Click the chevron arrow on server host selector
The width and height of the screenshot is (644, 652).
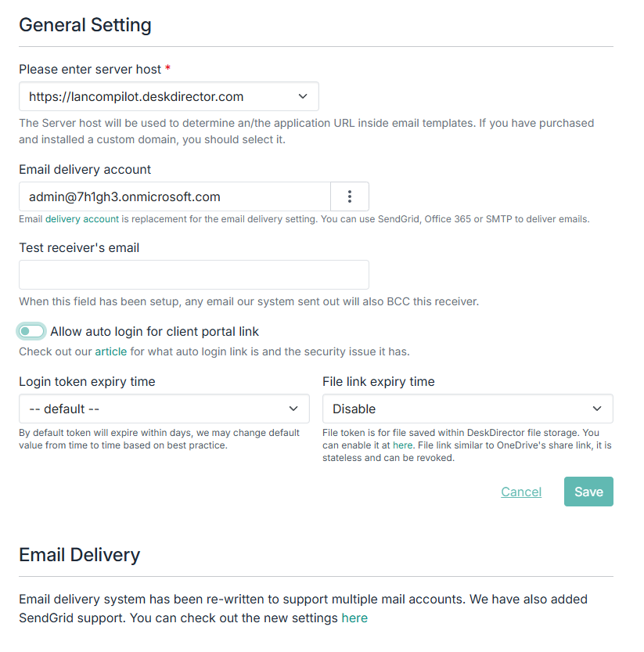click(x=303, y=97)
